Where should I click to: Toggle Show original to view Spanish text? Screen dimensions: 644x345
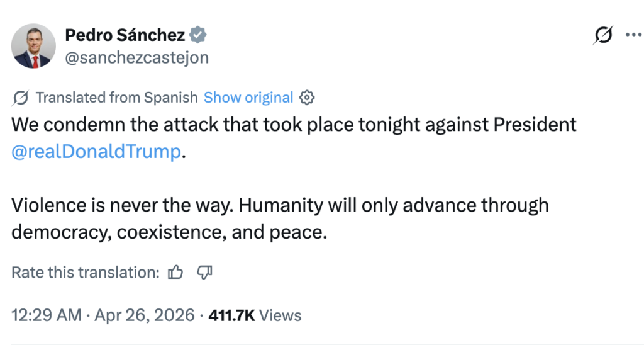click(x=248, y=98)
